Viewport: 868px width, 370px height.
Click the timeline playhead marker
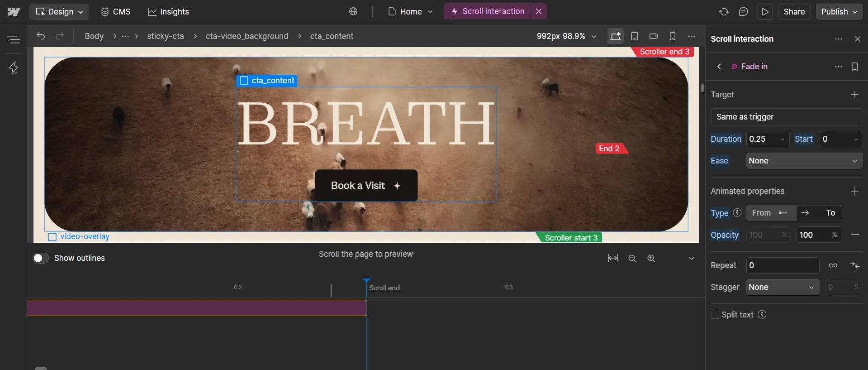366,281
